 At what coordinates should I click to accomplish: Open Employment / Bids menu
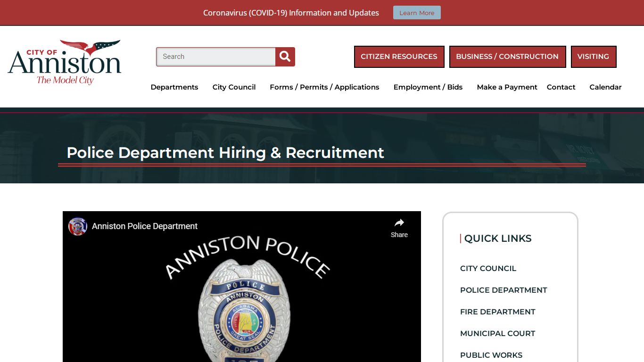click(x=428, y=87)
